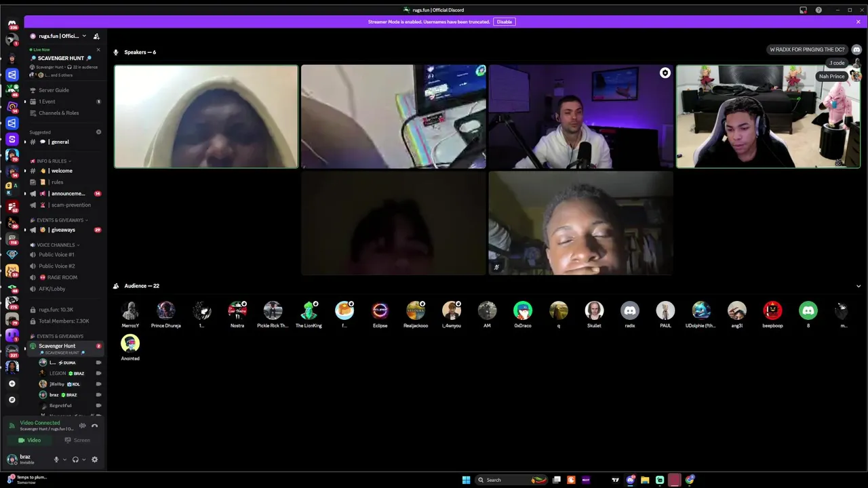Open the announcements channel
Screen dimensions: 868x488
65,193
